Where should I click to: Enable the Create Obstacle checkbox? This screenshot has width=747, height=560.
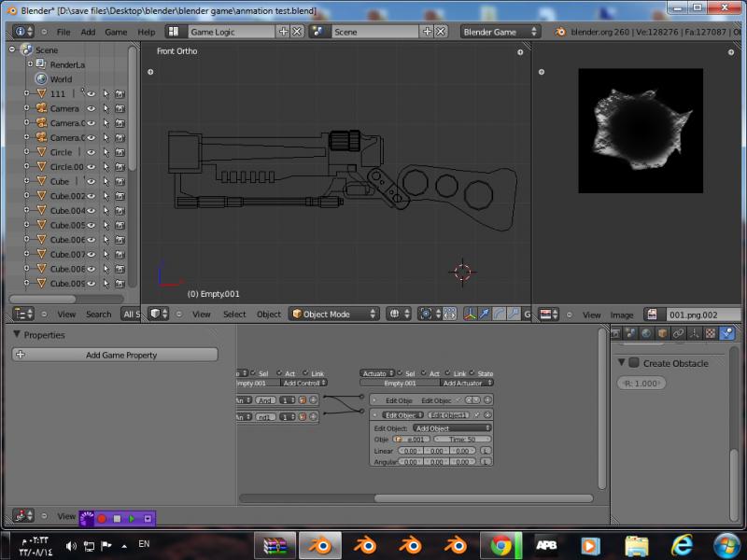633,363
